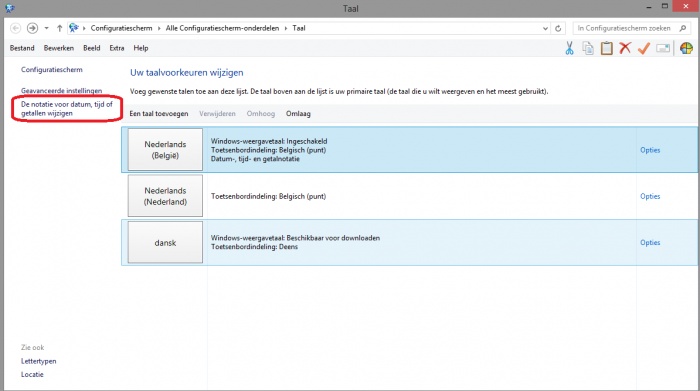The image size is (700, 391).
Task: Click the Paste clipboard toolbar icon
Action: click(606, 48)
